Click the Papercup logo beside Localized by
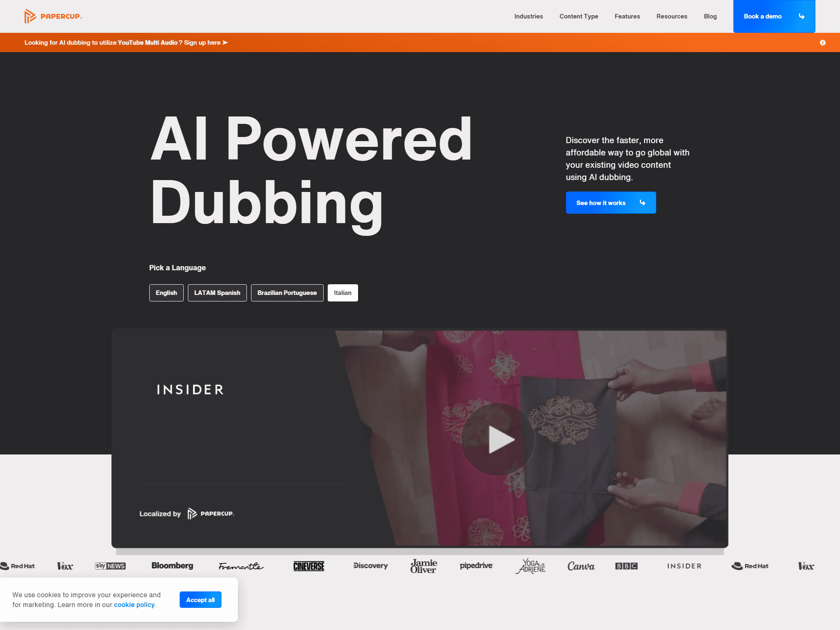 211,514
